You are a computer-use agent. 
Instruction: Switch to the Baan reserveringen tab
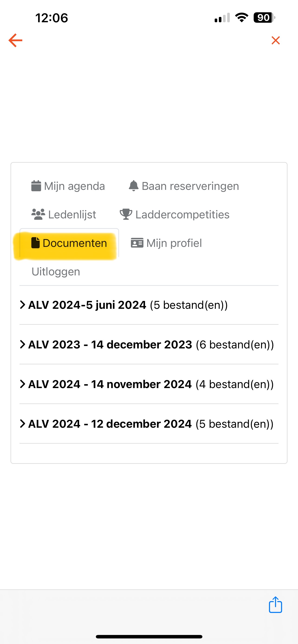190,186
